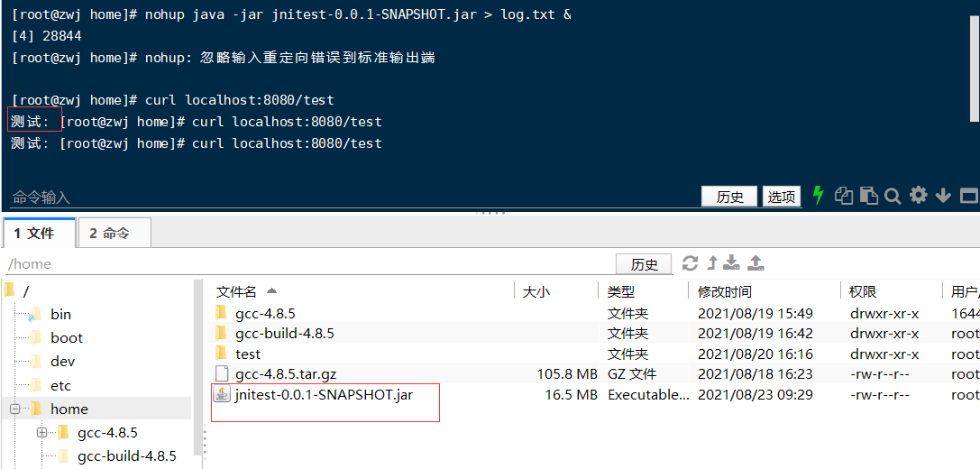Click the Java icon of jnitest jar file

tap(222, 394)
